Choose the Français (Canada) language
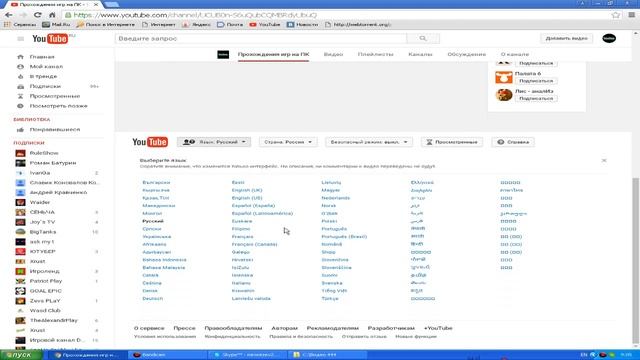 coord(254,244)
